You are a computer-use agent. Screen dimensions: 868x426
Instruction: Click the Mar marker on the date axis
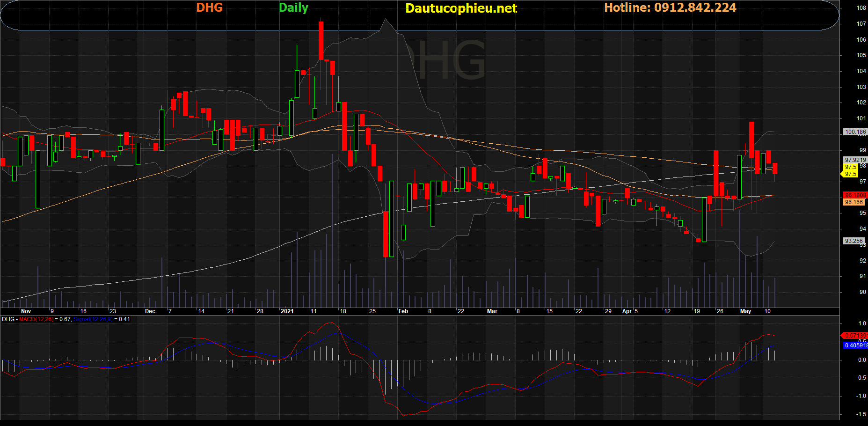pyautogui.click(x=492, y=311)
